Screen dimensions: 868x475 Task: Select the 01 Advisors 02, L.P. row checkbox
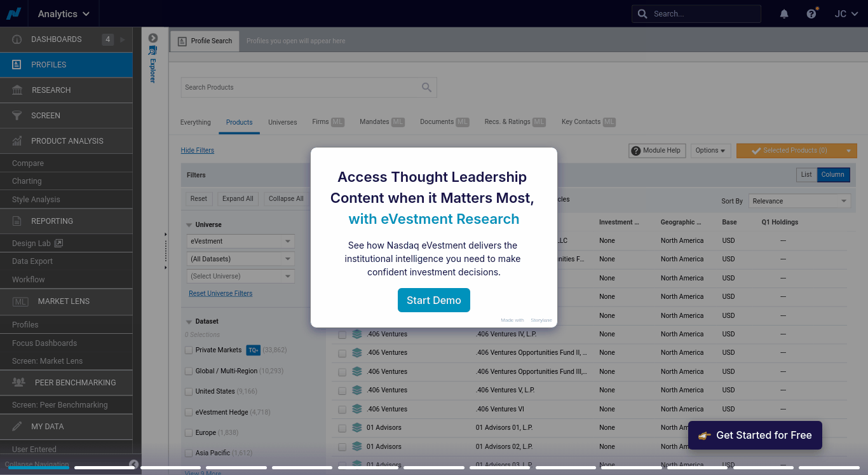tap(342, 447)
